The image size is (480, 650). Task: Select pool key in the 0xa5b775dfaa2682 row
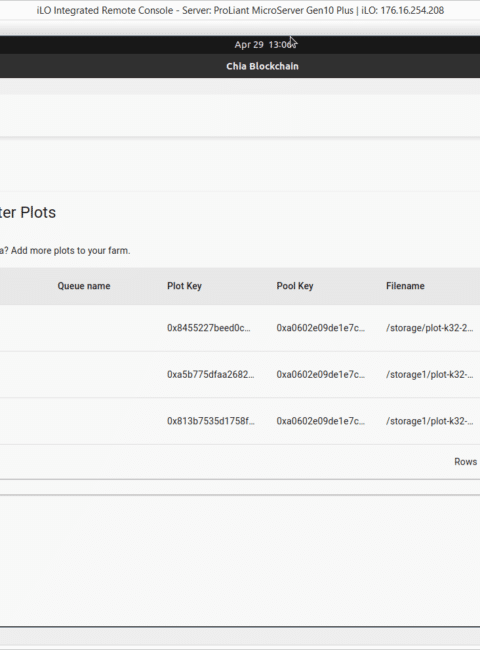(x=320, y=374)
